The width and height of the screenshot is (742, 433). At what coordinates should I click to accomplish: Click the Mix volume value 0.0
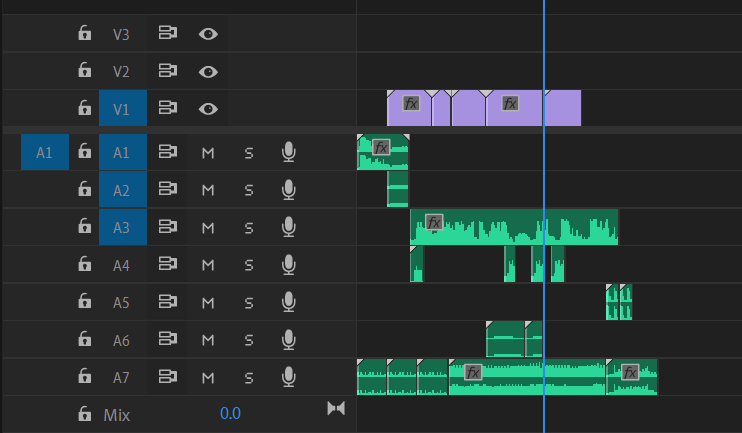tap(230, 414)
